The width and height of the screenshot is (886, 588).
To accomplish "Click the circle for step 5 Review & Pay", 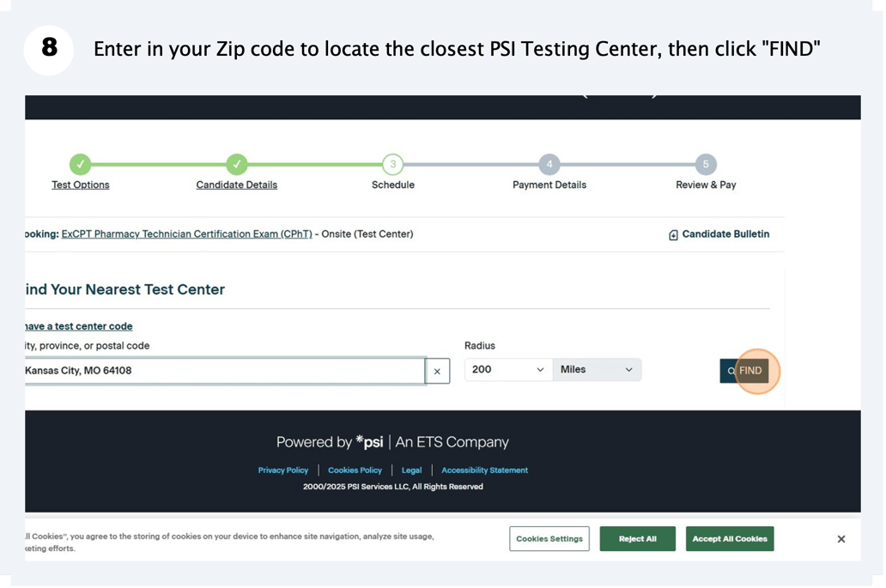I will click(705, 165).
